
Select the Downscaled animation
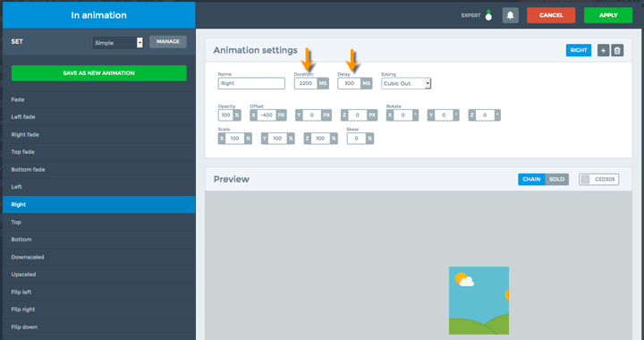point(99,257)
